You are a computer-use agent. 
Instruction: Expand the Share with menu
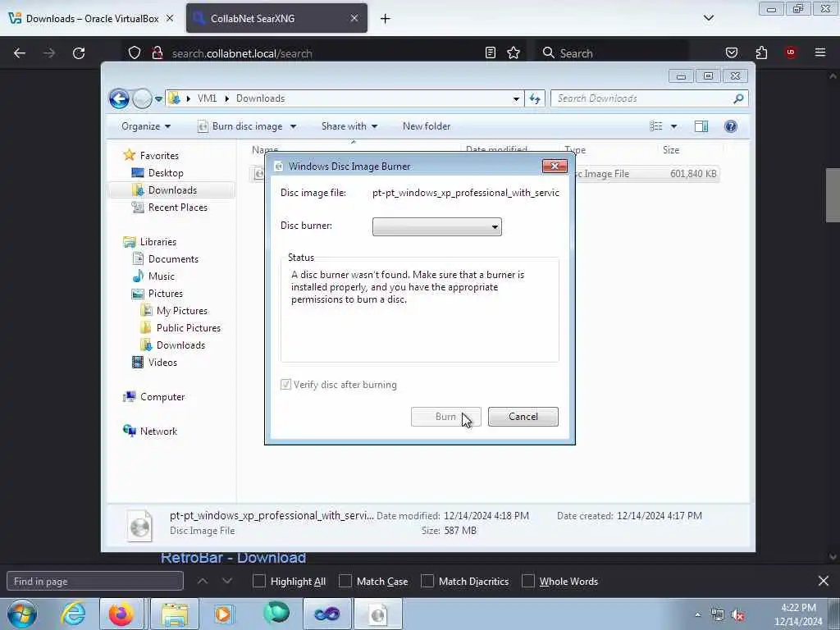coord(349,126)
